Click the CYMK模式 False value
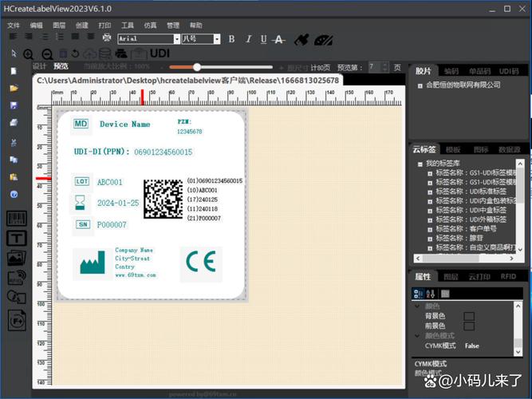This screenshot has height=399, width=532. (471, 346)
